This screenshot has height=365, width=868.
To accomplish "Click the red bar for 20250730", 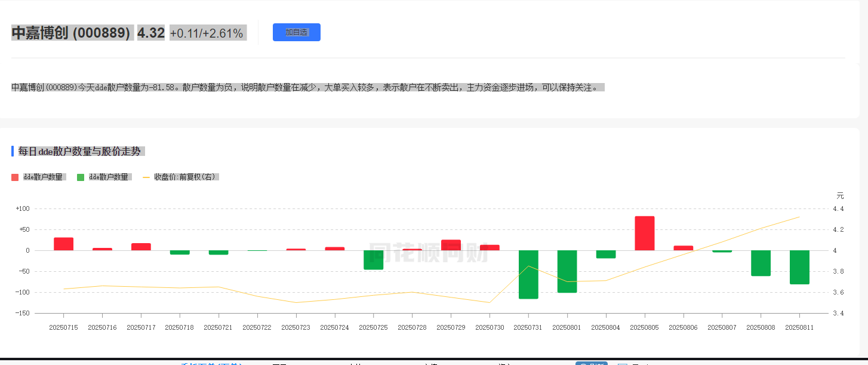I will 490,247.
